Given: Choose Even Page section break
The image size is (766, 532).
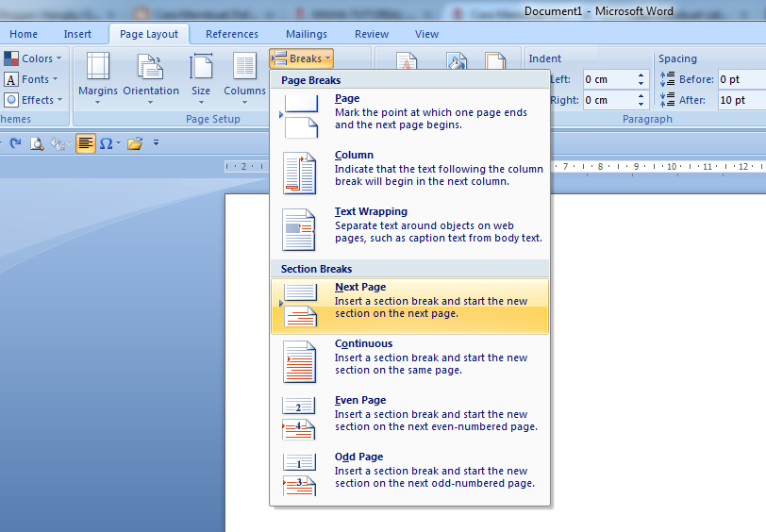Looking at the screenshot, I should (409, 419).
